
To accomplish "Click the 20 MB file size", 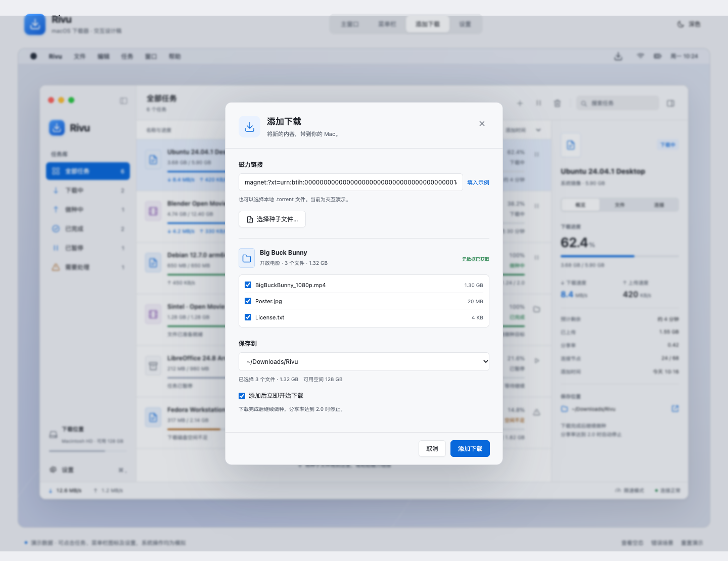I will click(475, 302).
